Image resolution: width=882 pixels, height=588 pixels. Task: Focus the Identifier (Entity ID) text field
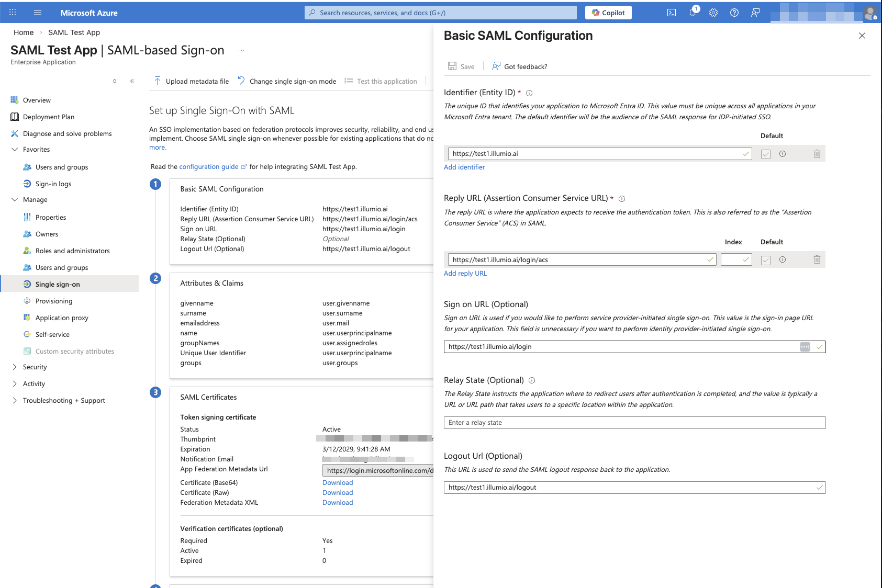click(600, 154)
